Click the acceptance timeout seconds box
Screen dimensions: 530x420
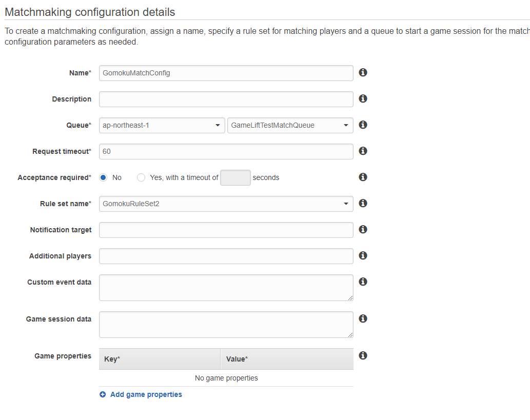coord(235,178)
